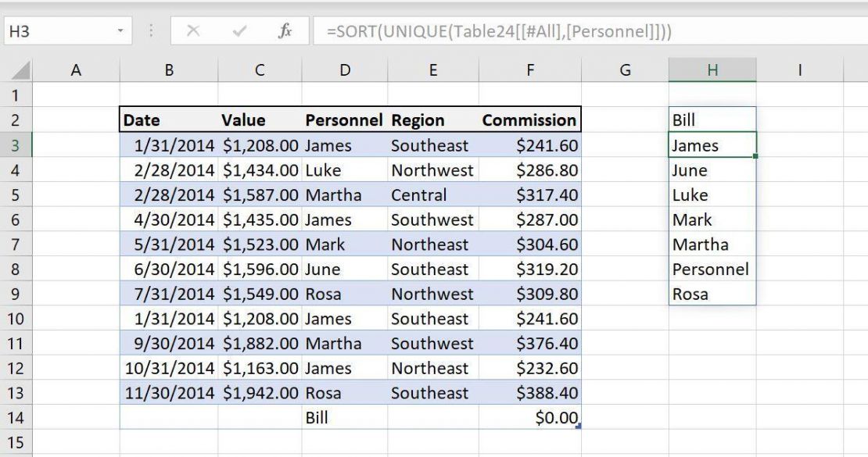Open column G header for selection
This screenshot has width=868, height=457.
tap(625, 70)
